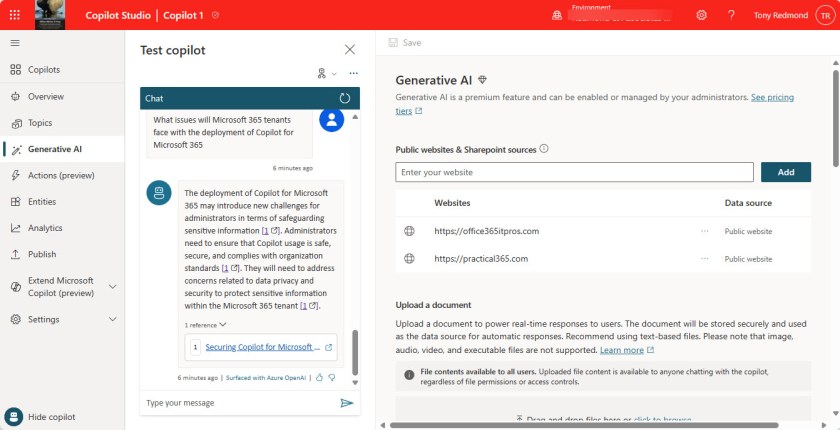
Task: Click the Copilot Studio title
Action: coord(118,15)
